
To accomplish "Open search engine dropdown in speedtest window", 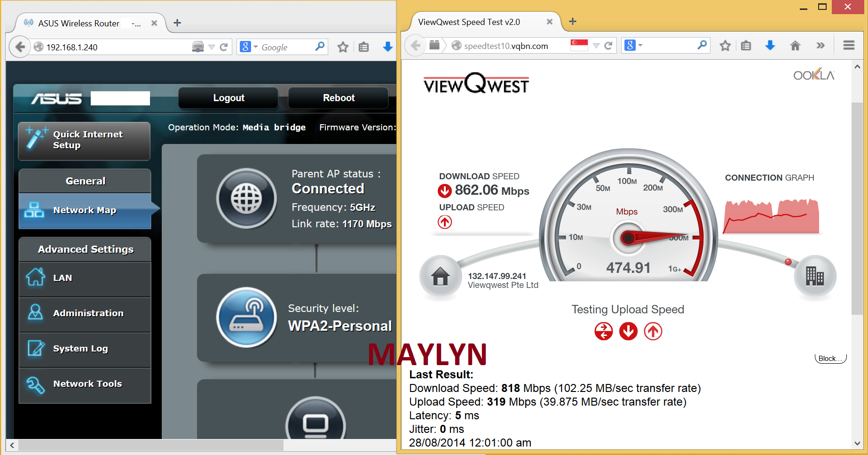I will coord(633,46).
